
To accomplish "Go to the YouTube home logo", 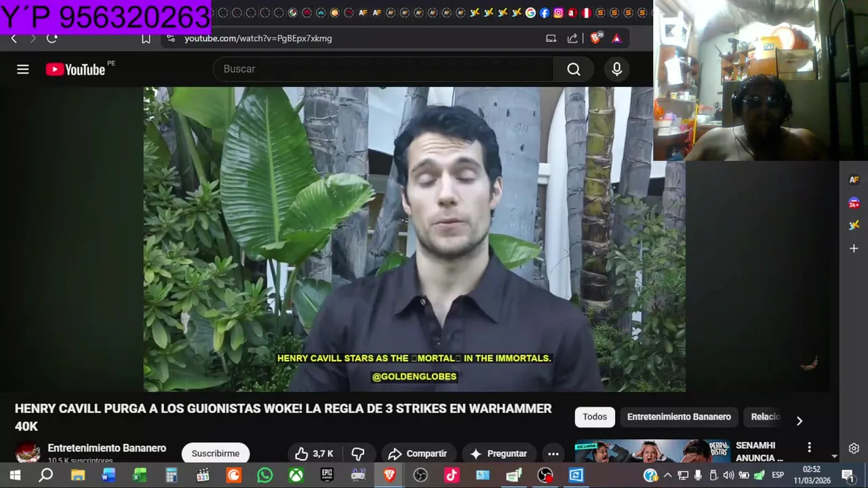I will click(75, 69).
